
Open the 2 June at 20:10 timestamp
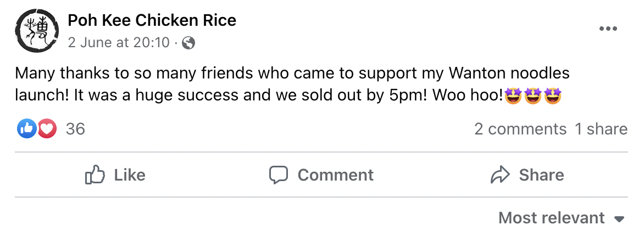(x=119, y=42)
